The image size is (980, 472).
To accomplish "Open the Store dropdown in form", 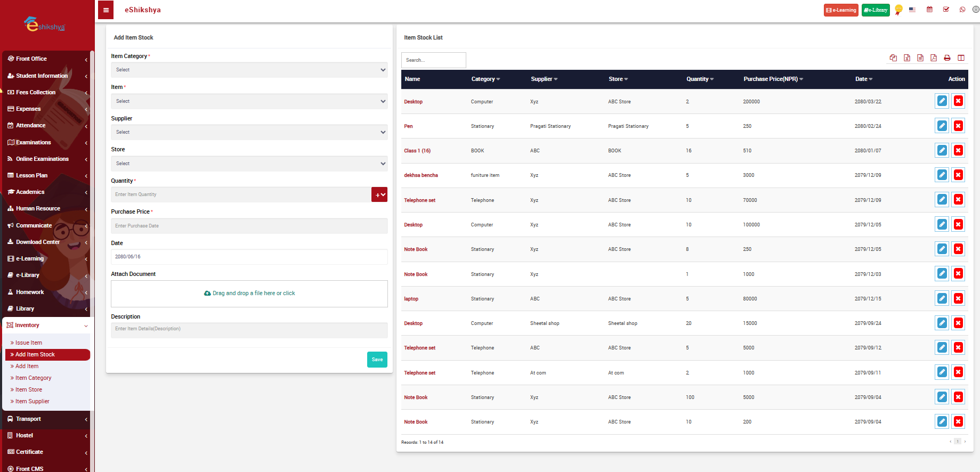I will pos(249,164).
